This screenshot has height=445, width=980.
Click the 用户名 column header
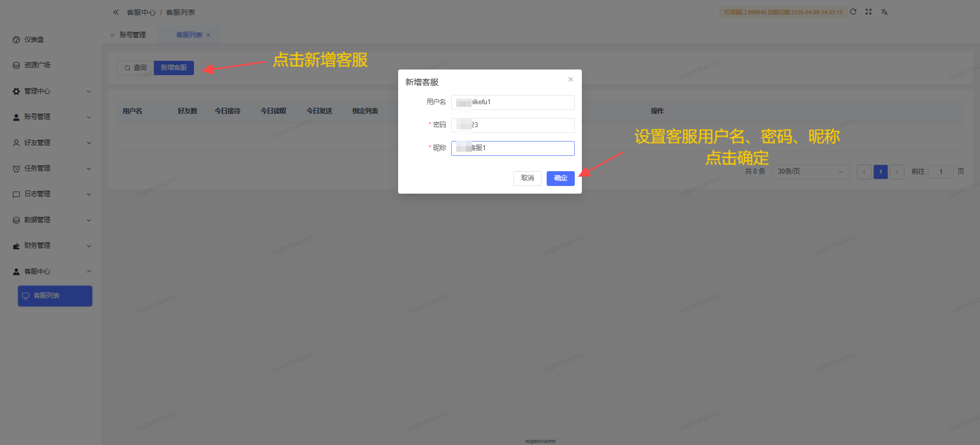(132, 111)
